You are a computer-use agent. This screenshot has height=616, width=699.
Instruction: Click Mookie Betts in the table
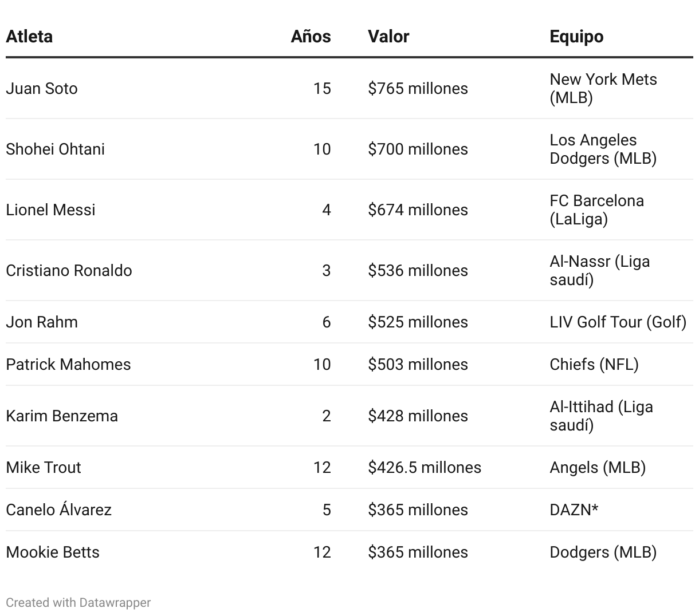pos(53,552)
